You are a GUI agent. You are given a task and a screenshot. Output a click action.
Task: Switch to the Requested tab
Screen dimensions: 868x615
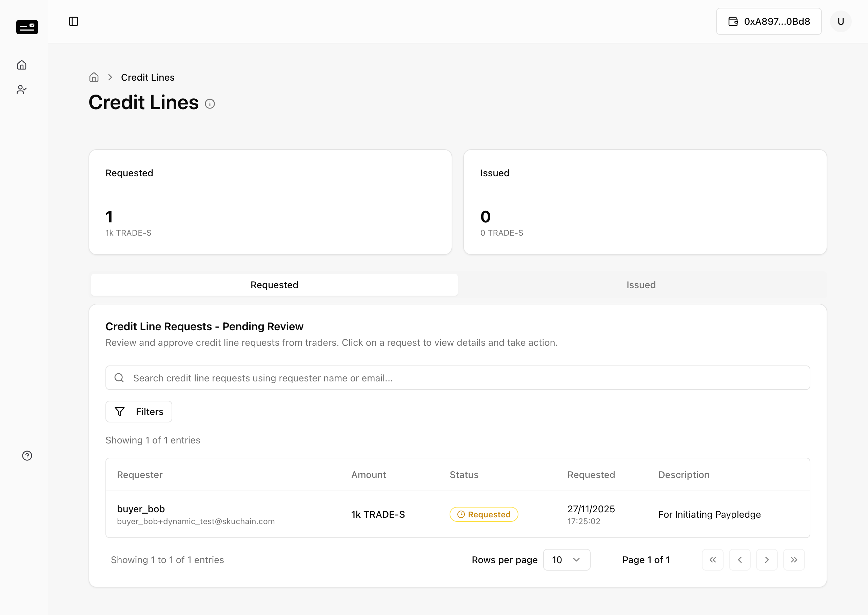(x=274, y=285)
